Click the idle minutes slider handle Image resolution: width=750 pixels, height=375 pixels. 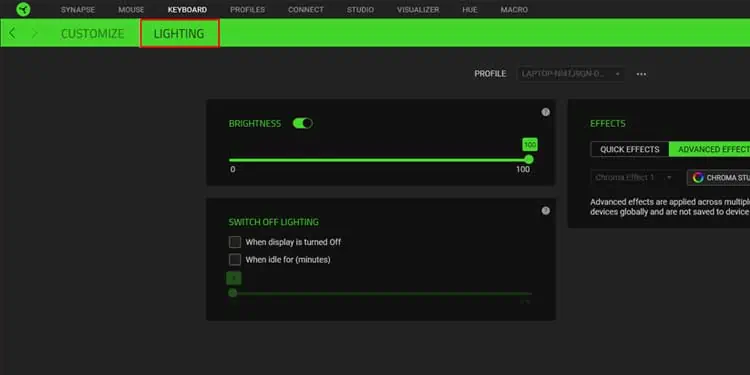pyautogui.click(x=233, y=293)
